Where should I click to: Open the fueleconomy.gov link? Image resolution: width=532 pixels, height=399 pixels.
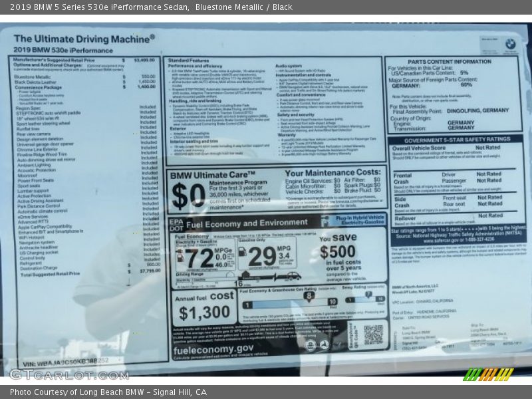tap(213, 348)
